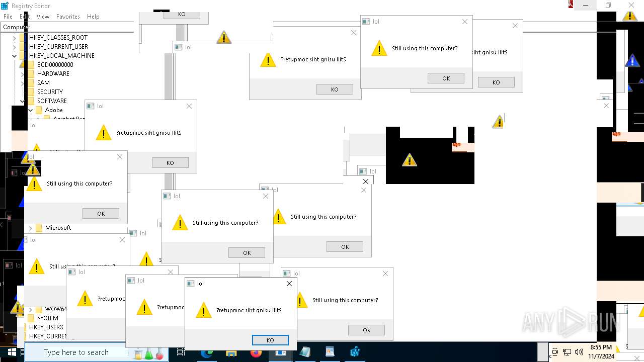Screen dimensions: 644x362
Task: Select the HKEY_CURRENT_USER tree item
Action: pyautogui.click(x=58, y=47)
